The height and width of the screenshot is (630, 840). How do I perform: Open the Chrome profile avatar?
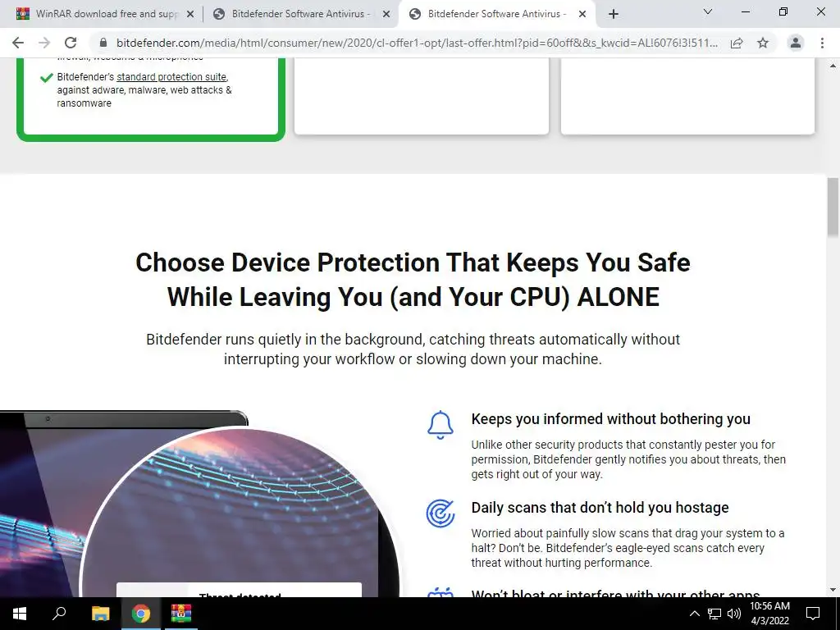[x=796, y=43]
